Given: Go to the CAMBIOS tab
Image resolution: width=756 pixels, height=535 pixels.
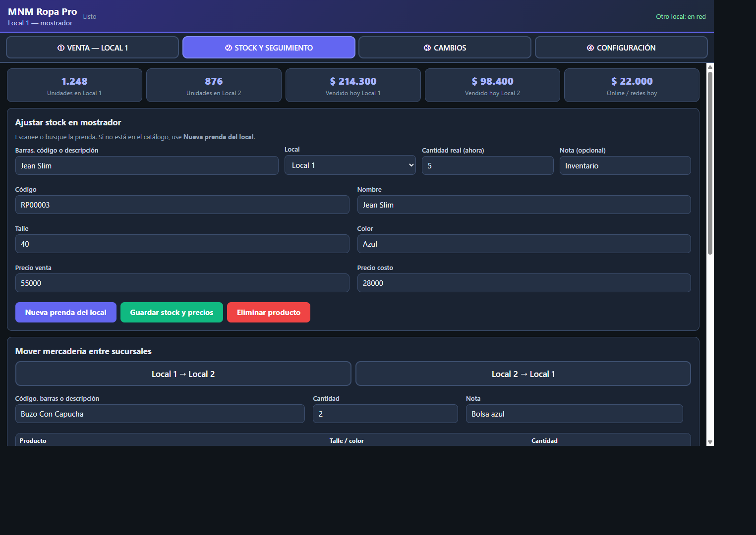Looking at the screenshot, I should [x=445, y=48].
